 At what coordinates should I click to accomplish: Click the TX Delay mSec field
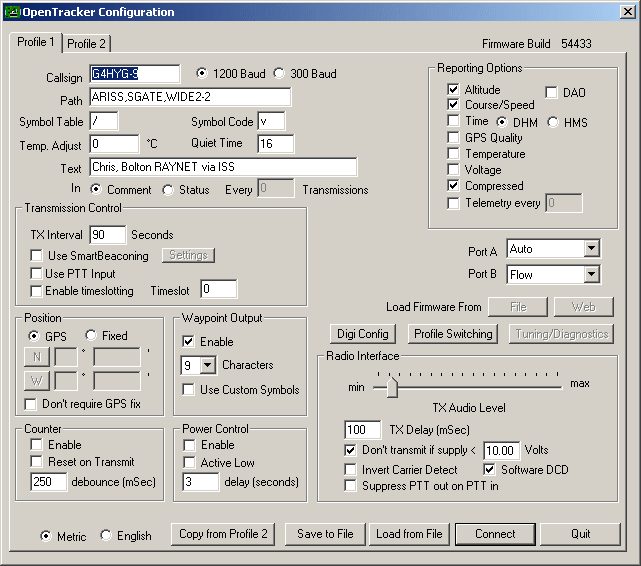pyautogui.click(x=363, y=430)
